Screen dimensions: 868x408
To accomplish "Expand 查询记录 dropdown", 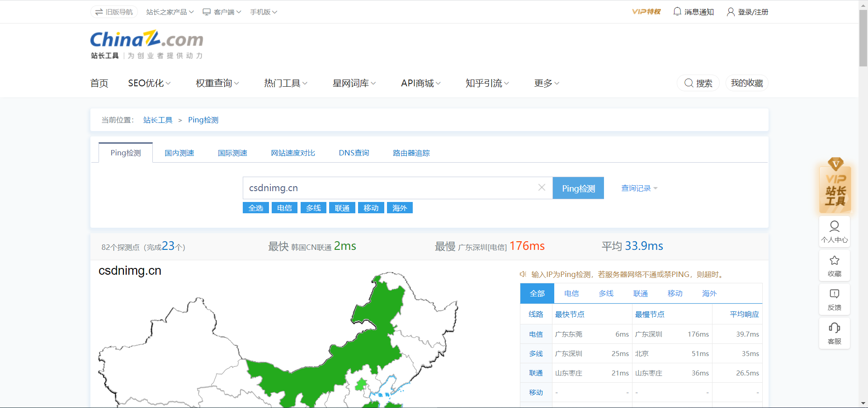I will [x=639, y=188].
